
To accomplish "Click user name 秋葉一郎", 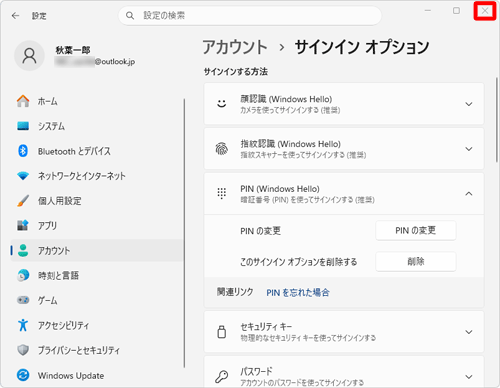I will [73, 50].
